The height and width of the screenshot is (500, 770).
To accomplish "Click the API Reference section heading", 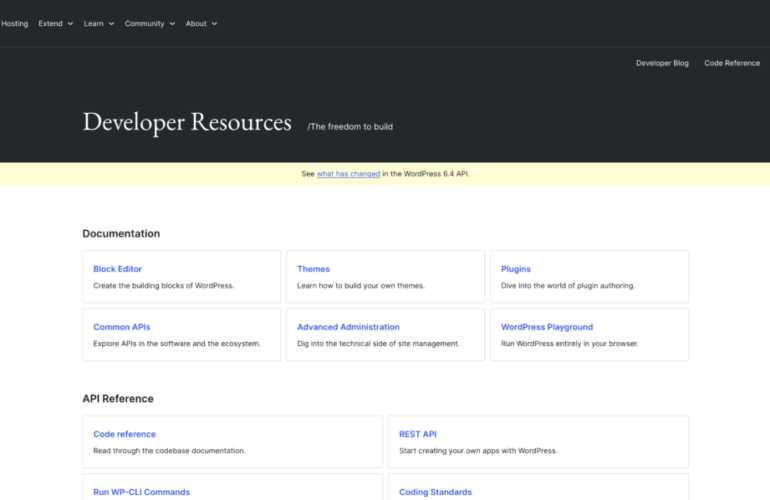I will pyautogui.click(x=118, y=399).
